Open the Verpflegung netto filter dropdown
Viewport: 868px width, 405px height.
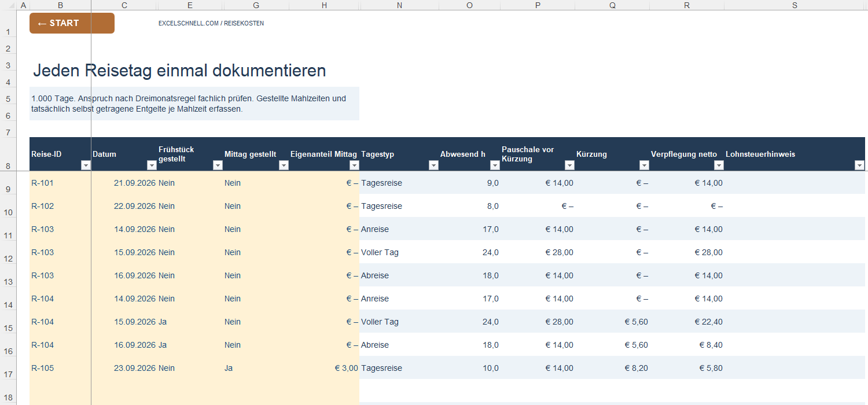(719, 165)
